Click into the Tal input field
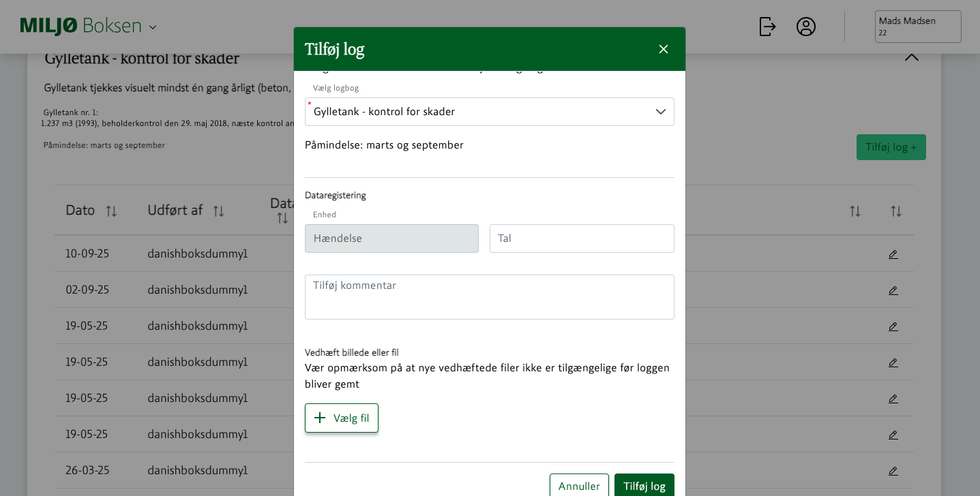 582,238
